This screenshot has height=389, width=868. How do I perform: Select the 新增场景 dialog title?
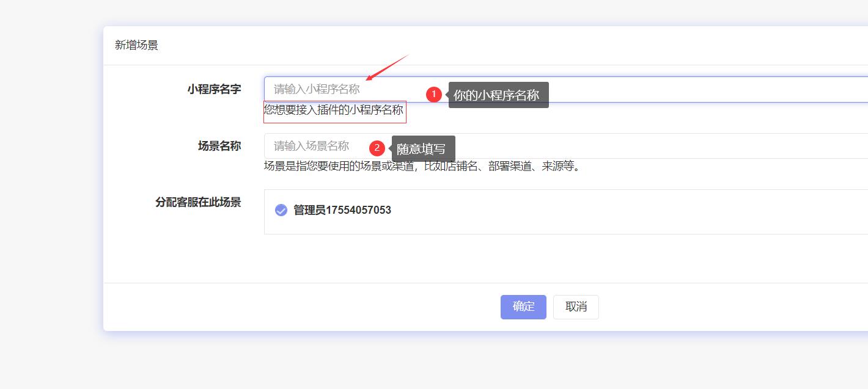(x=137, y=45)
